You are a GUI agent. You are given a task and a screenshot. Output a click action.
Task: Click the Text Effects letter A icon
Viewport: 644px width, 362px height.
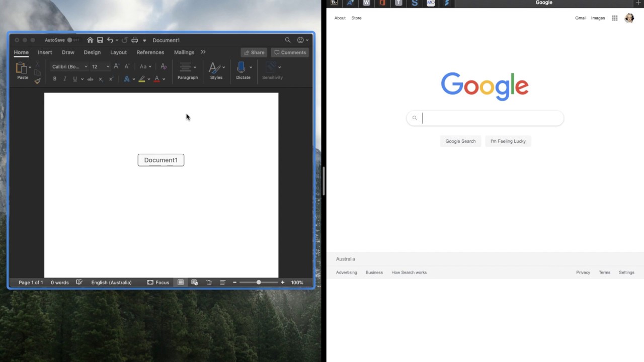[127, 79]
